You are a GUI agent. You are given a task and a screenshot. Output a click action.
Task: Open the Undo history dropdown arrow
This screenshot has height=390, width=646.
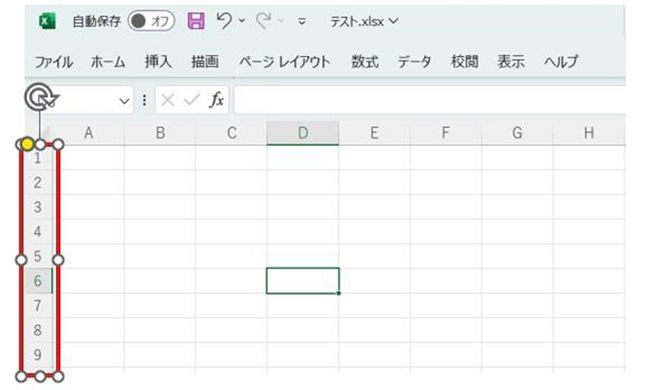(x=242, y=21)
